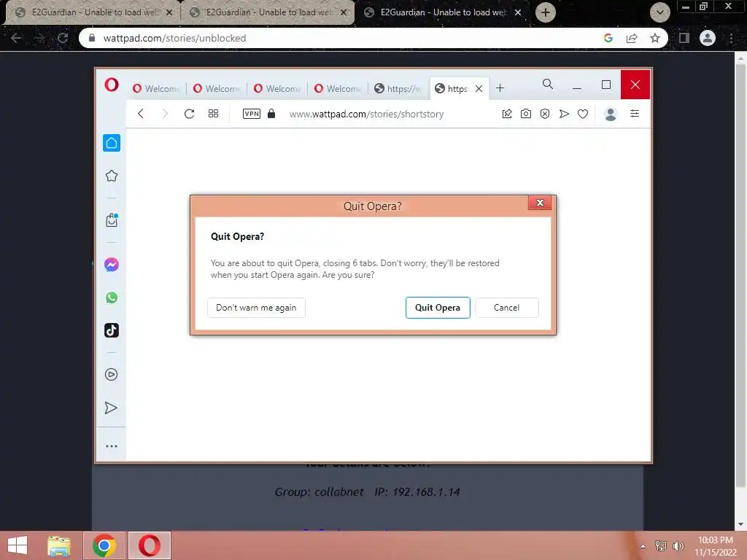Click the Quit Opera button
Image resolution: width=747 pixels, height=560 pixels.
[x=438, y=308]
